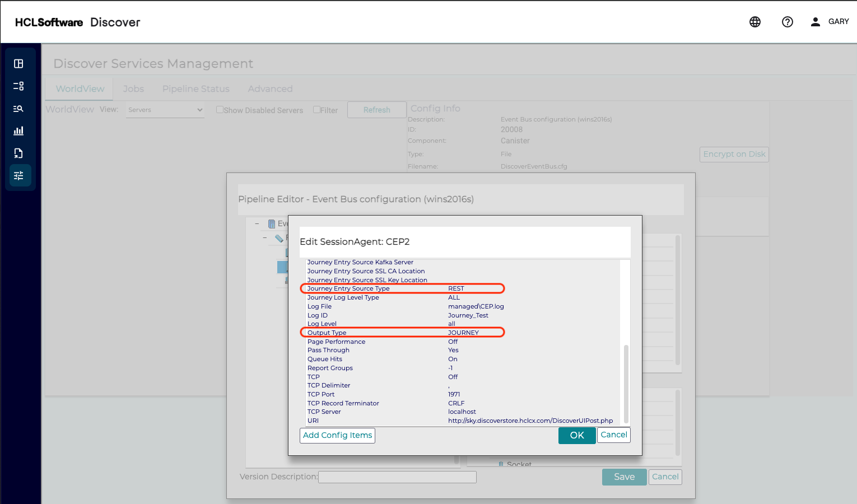The image size is (857, 504).
Task: Click the Config Info ID value 20008
Action: (x=511, y=129)
